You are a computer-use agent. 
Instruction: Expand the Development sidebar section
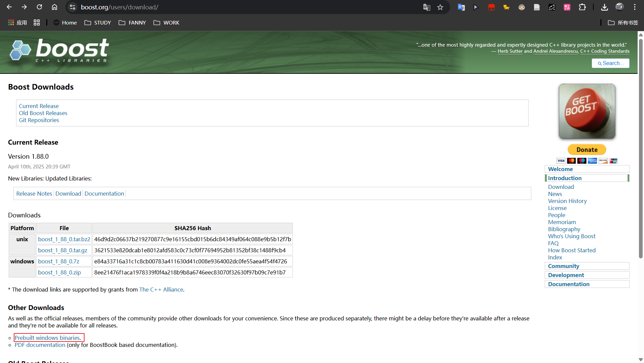[566, 275]
